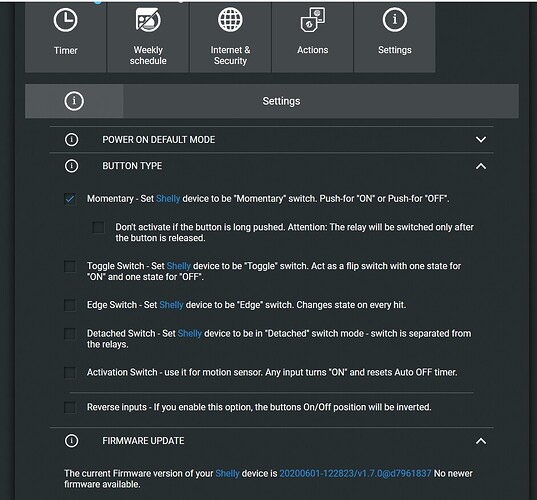Click the info icon beside Button Type
Image resolution: width=537 pixels, height=500 pixels.
coord(71,166)
